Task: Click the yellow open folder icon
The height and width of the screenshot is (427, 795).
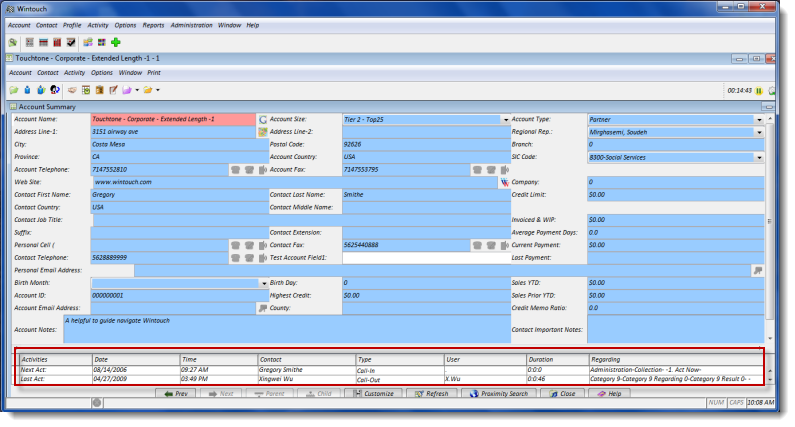Action: 148,90
